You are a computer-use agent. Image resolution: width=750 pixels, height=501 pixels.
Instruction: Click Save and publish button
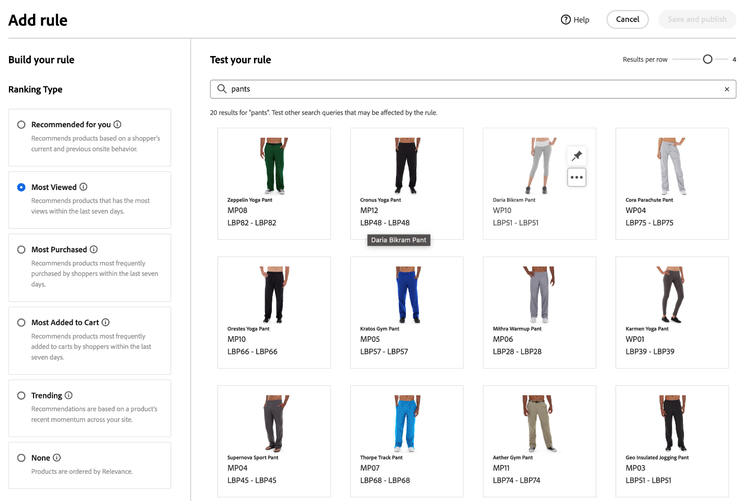(697, 19)
